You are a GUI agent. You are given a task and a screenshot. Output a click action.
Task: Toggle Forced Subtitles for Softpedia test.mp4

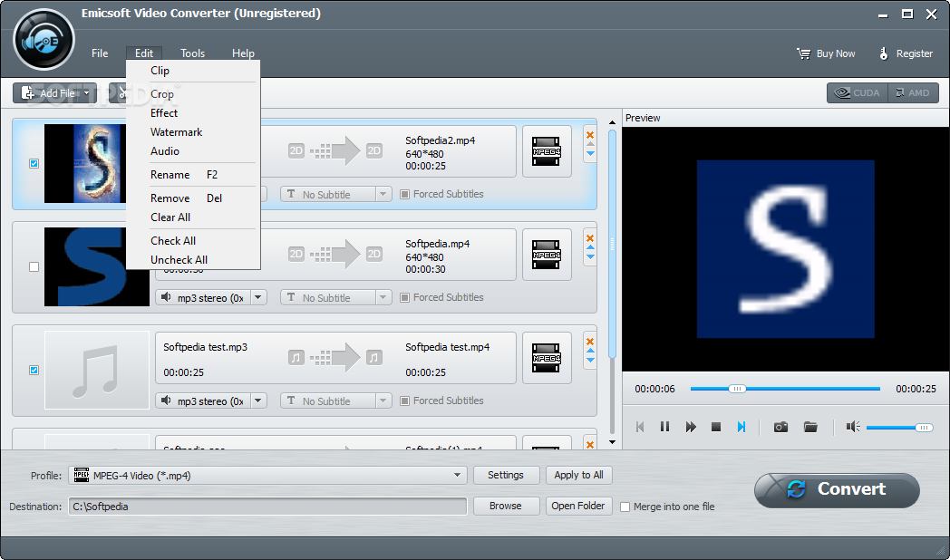click(x=404, y=401)
